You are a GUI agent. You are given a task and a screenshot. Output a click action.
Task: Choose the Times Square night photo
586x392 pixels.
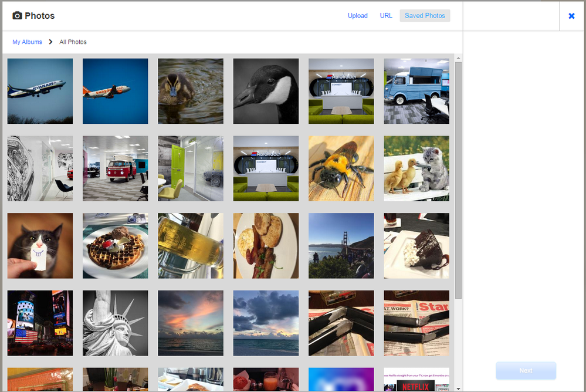[x=40, y=323]
